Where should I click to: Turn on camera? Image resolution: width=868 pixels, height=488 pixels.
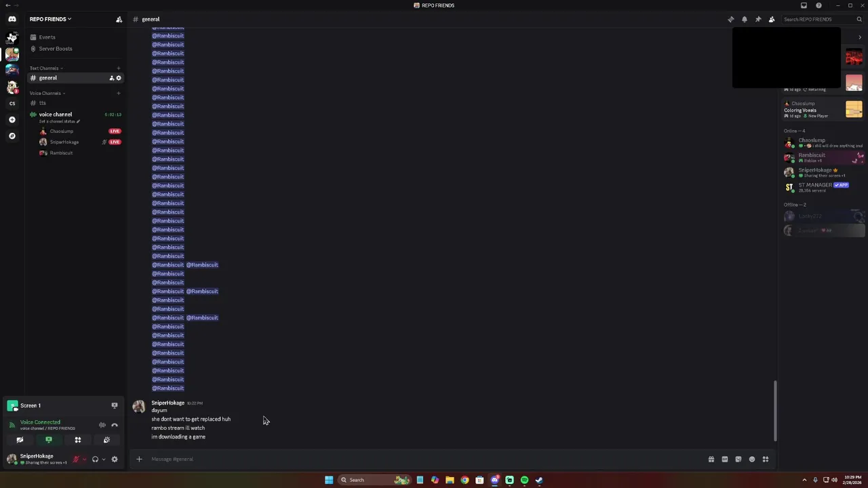[20, 440]
